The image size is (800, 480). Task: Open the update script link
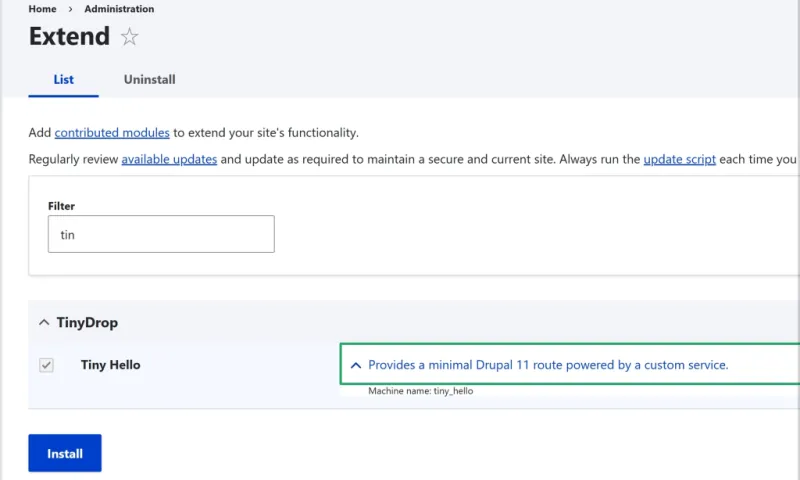tap(679, 159)
